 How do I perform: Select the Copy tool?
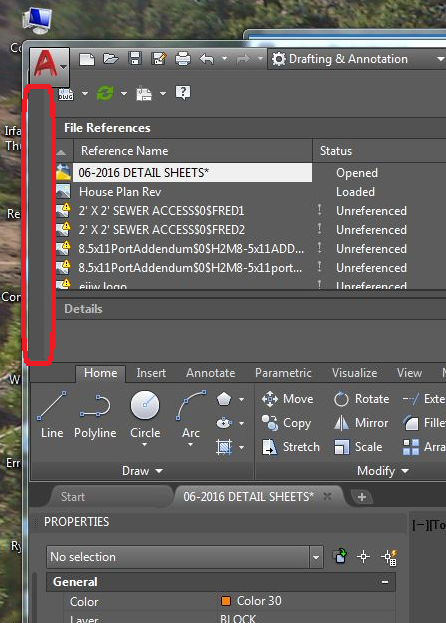click(x=286, y=423)
